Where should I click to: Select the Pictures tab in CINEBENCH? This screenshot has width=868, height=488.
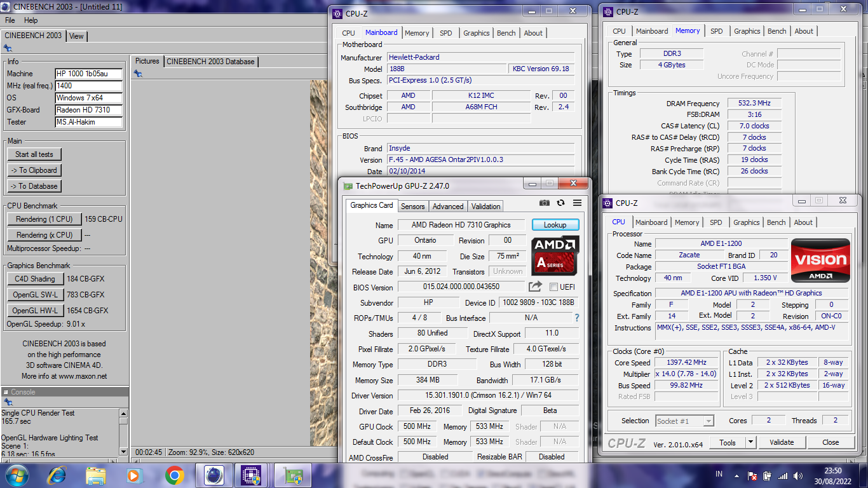[147, 61]
